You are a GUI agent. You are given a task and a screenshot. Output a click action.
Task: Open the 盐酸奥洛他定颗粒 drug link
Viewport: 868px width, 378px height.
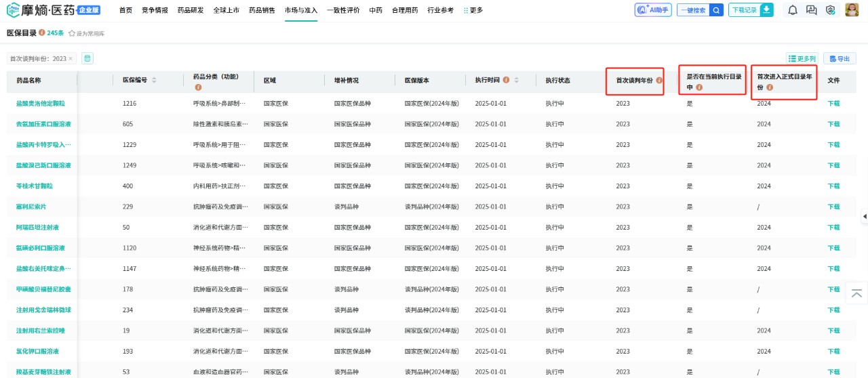pyautogui.click(x=40, y=104)
